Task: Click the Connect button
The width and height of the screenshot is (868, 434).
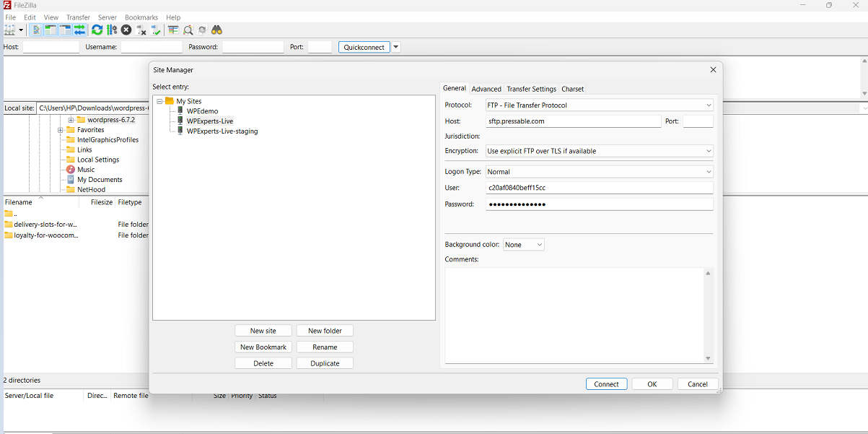Action: pos(606,383)
